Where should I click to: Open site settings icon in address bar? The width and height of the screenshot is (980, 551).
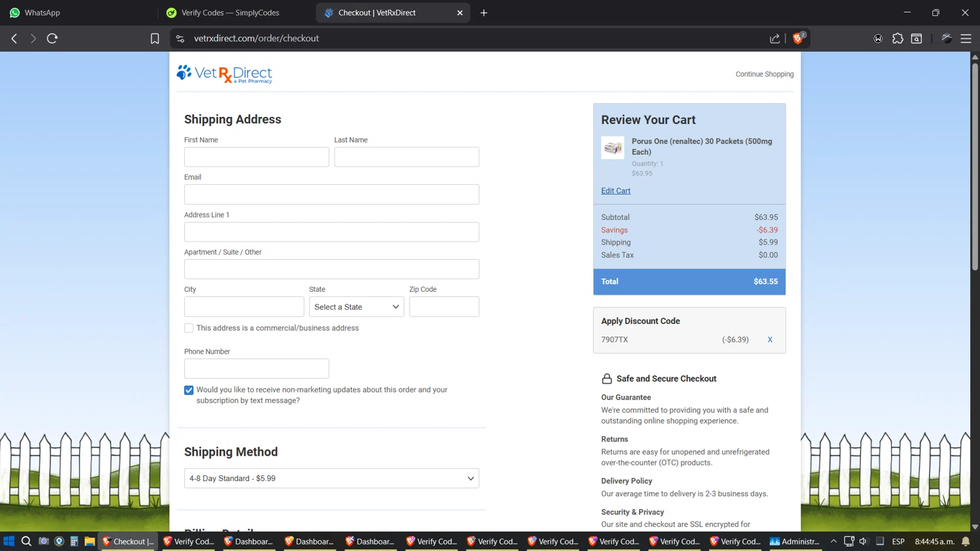180,39
